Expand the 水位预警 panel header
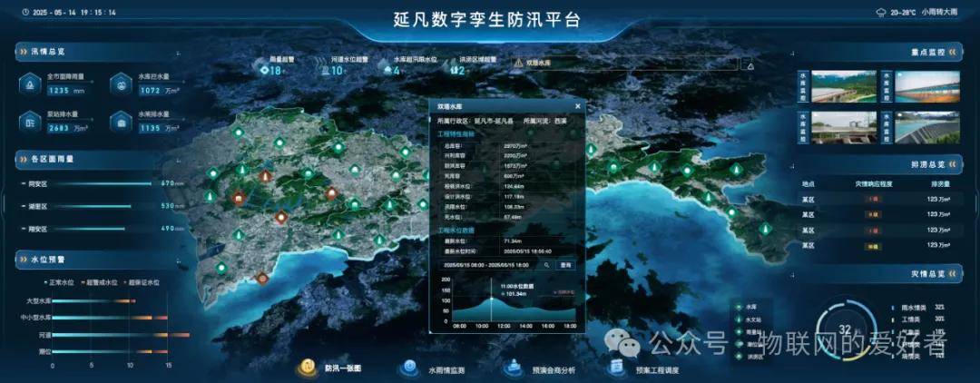Image resolution: width=980 pixels, height=383 pixels. click(97, 258)
